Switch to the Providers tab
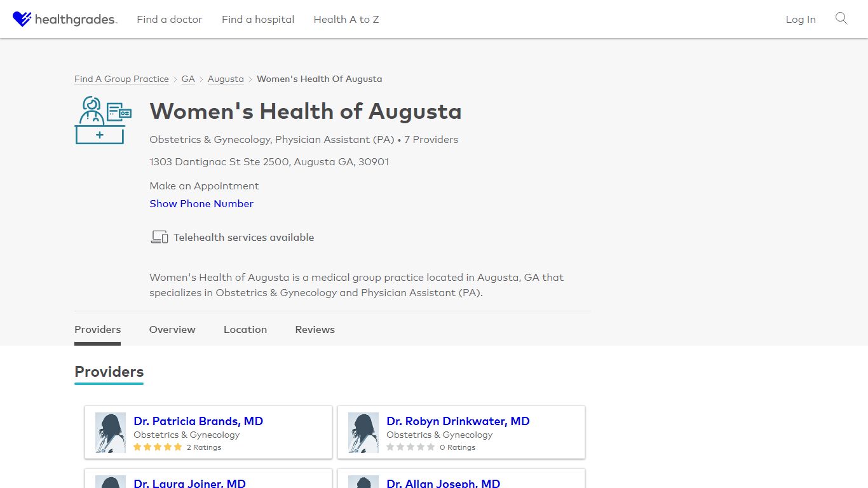Image resolution: width=868 pixels, height=488 pixels. [x=97, y=329]
